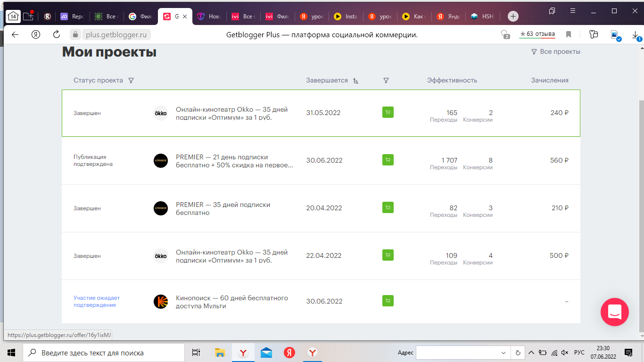
Task: Click cart icon for PREMIER 21 день row
Action: click(x=388, y=160)
